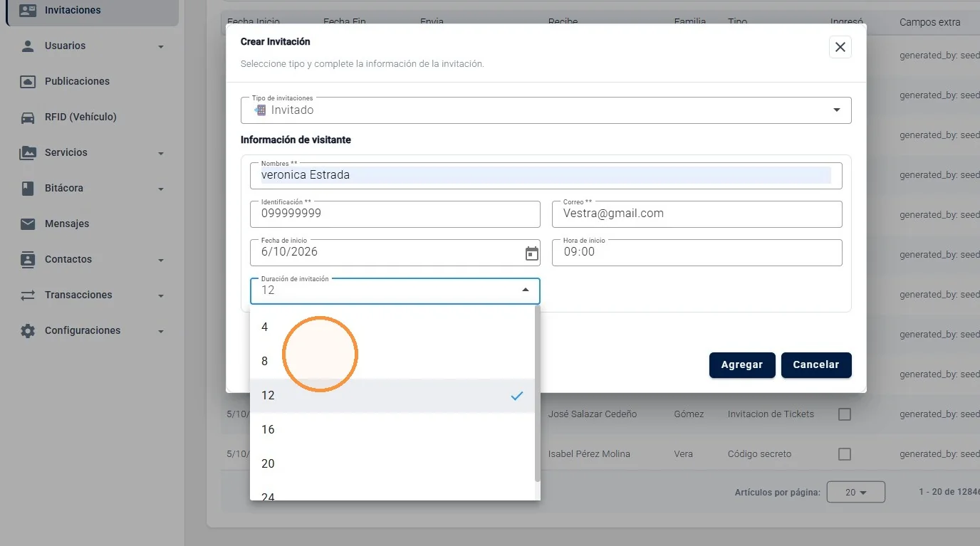The width and height of the screenshot is (980, 546).
Task: Open the calendar picker for Fecha de inicio
Action: point(532,253)
